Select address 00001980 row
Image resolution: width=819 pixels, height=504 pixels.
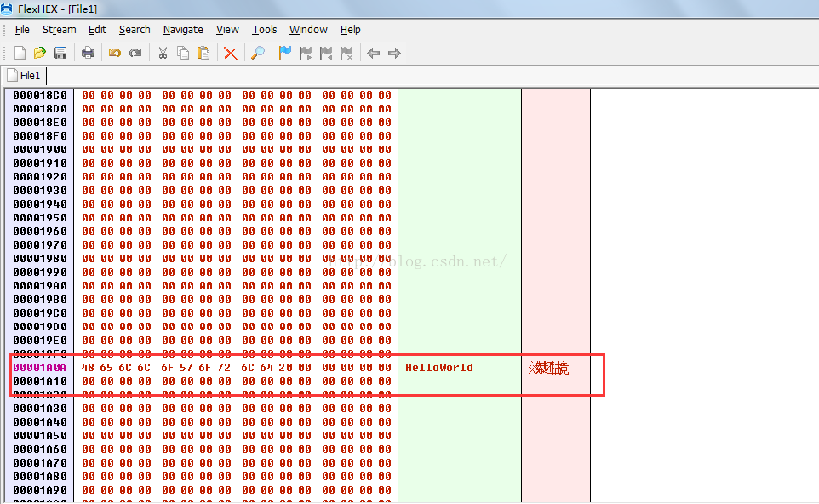point(40,259)
